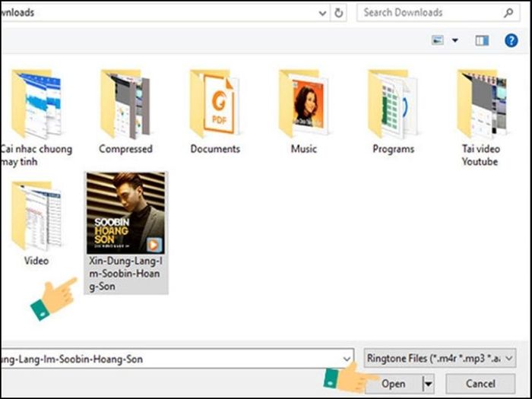Click the Cancel button

pyautogui.click(x=480, y=384)
